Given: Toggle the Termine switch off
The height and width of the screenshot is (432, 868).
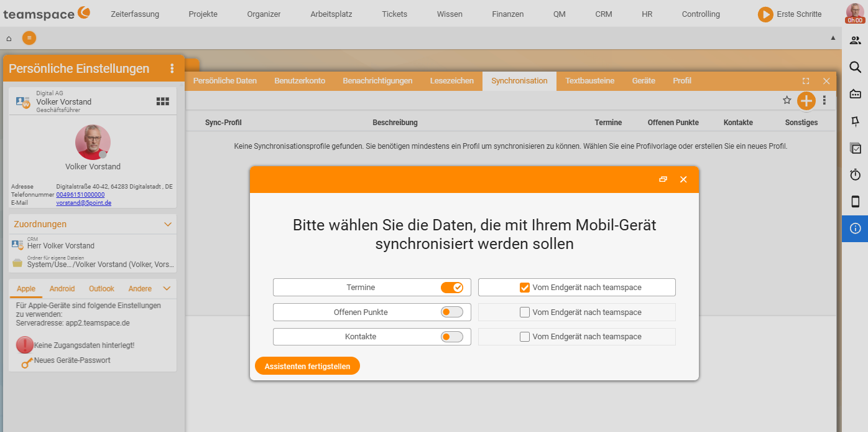Looking at the screenshot, I should [452, 288].
